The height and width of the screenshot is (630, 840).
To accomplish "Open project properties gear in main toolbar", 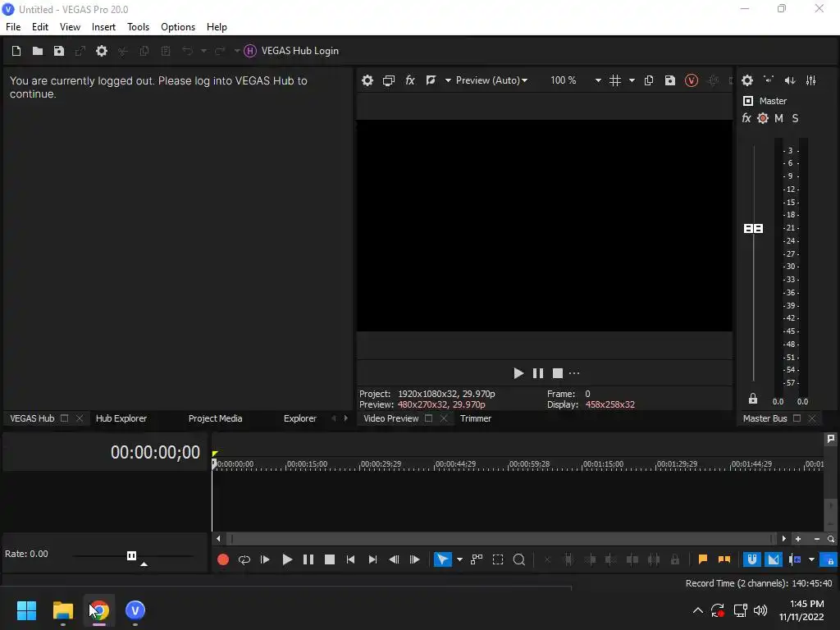I will [101, 51].
